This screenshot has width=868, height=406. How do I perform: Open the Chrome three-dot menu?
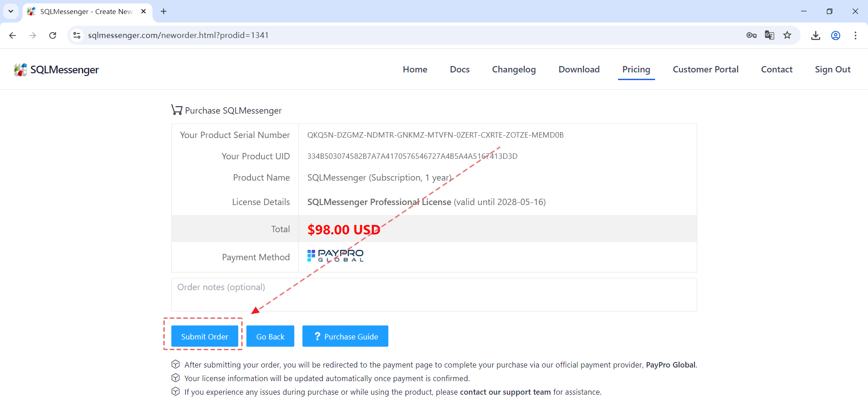pos(855,35)
